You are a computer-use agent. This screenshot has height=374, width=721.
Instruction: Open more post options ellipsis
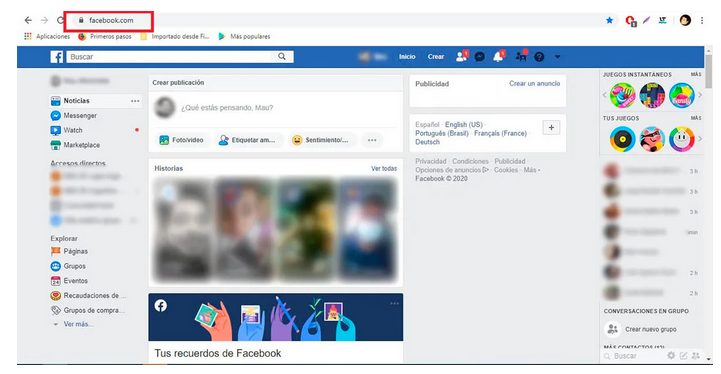click(372, 140)
